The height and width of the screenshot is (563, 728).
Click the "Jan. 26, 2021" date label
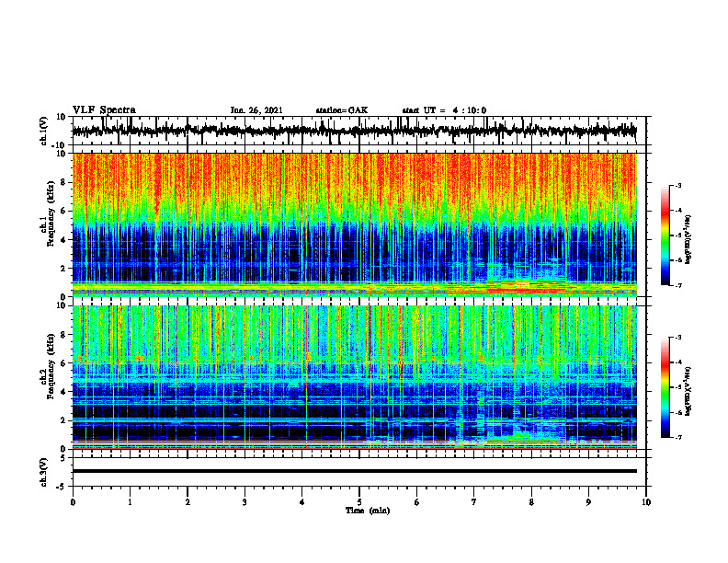tap(256, 110)
